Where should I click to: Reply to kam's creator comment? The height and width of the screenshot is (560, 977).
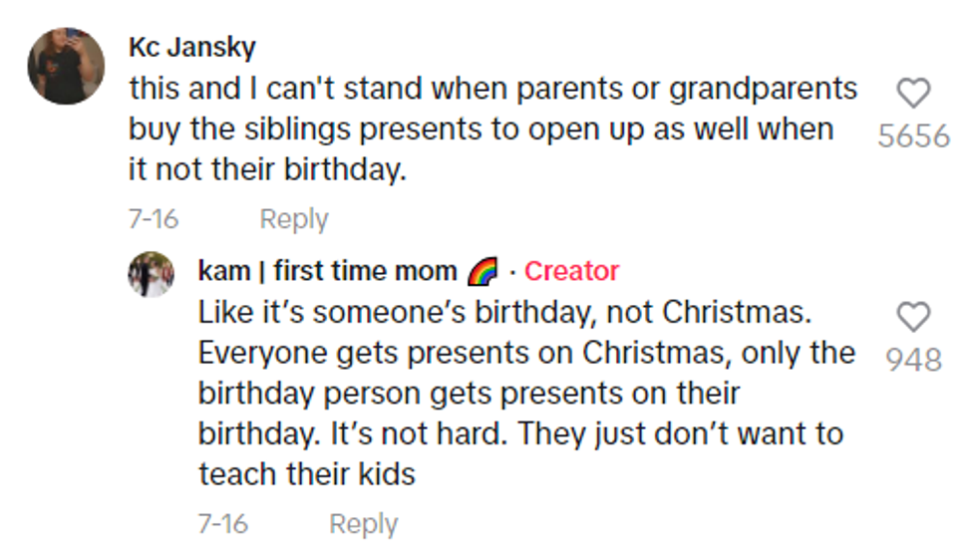tap(363, 524)
